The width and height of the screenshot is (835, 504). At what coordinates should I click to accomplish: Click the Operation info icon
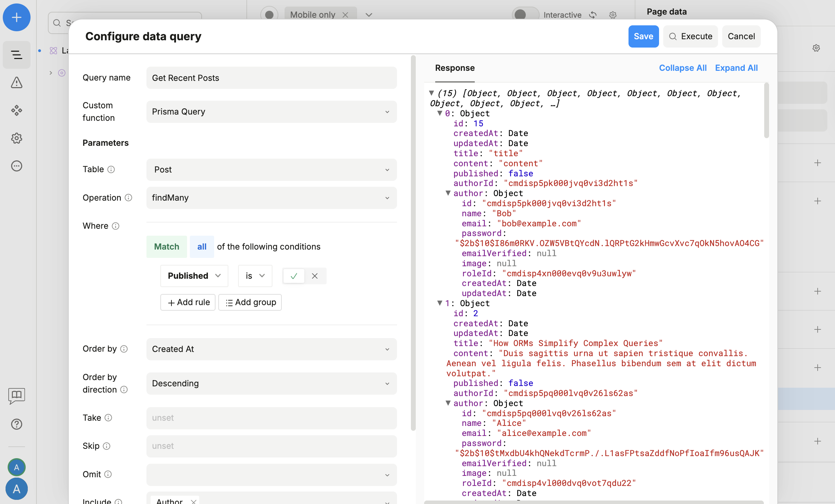[128, 198]
